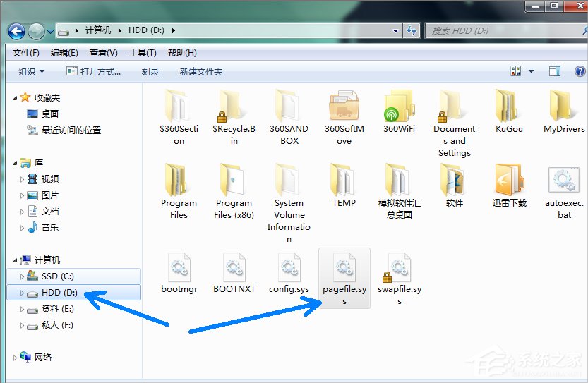Open the 组织 dropdown menu
Viewport: 588px width, 383px height.
coord(31,71)
